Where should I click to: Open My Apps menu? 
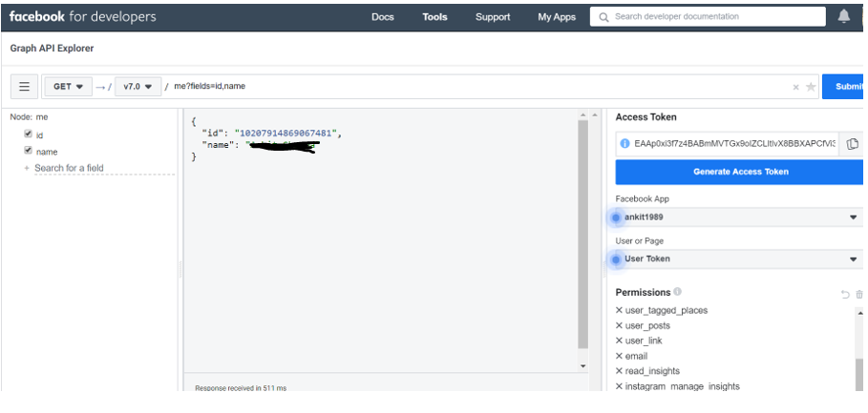tap(557, 17)
